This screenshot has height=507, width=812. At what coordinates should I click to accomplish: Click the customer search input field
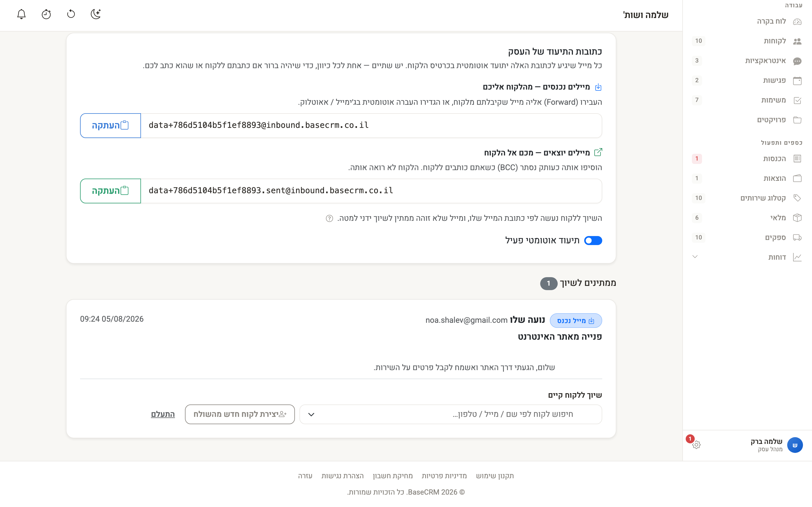pos(451,414)
